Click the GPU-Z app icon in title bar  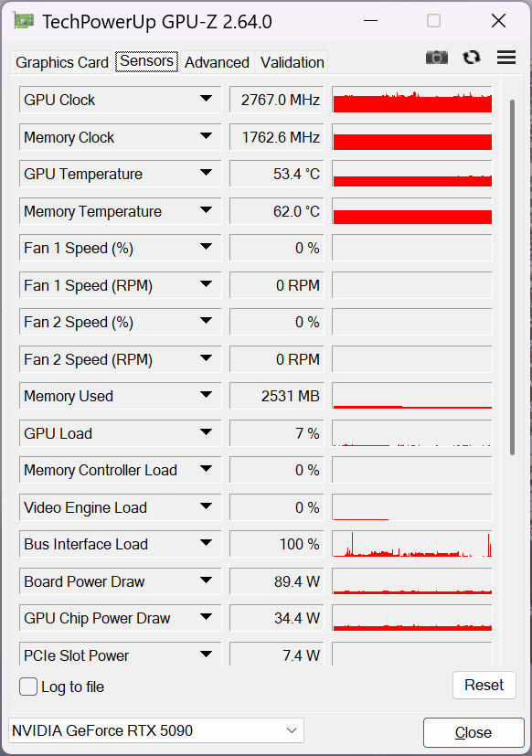coord(24,21)
